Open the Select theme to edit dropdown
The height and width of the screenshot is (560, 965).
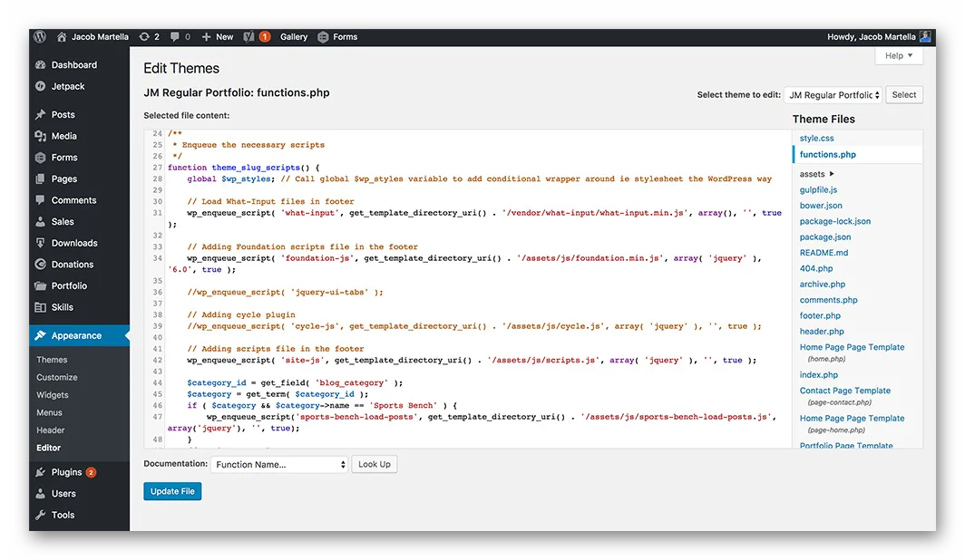(833, 94)
